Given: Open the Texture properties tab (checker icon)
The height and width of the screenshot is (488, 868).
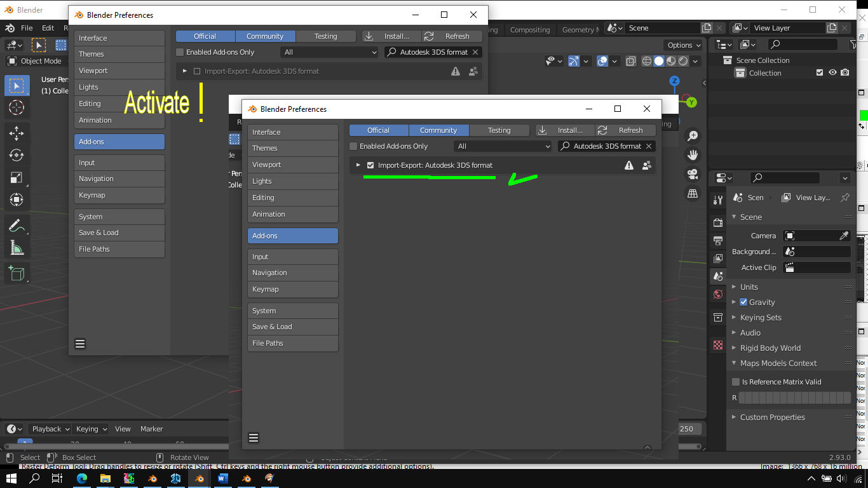Looking at the screenshot, I should 718,345.
